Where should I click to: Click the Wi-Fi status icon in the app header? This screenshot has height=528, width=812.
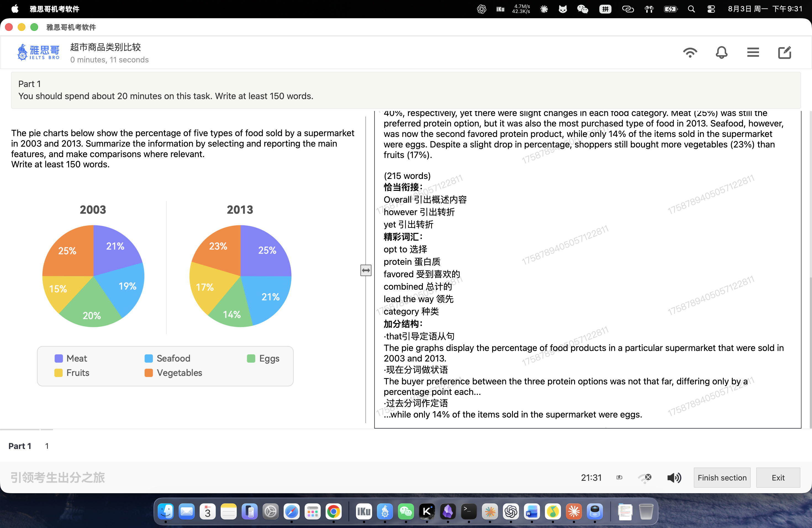click(690, 52)
